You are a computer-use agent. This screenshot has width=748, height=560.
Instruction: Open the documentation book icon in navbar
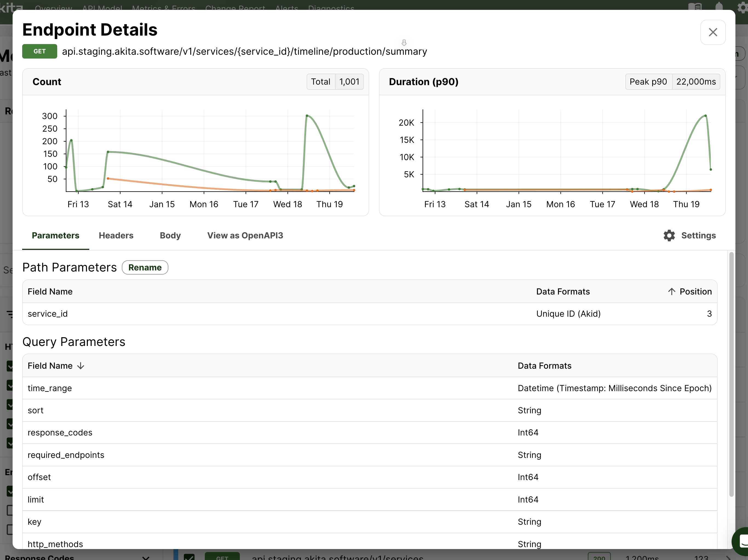[x=695, y=6]
